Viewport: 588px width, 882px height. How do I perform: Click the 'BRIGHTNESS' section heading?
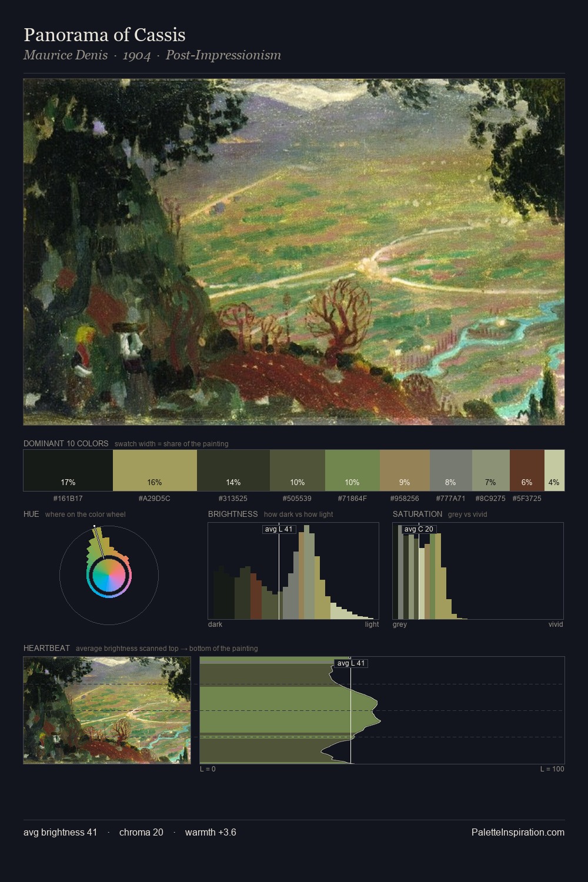click(233, 514)
